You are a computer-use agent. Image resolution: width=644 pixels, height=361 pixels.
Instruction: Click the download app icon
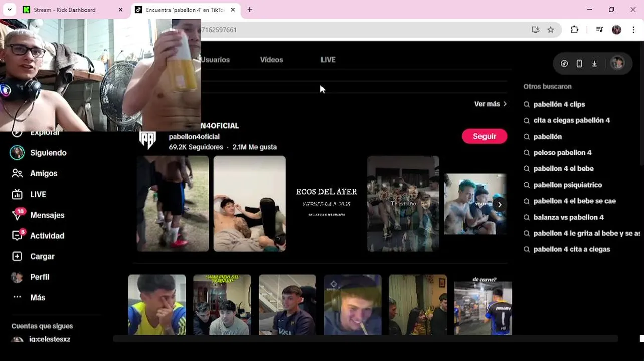tap(594, 64)
